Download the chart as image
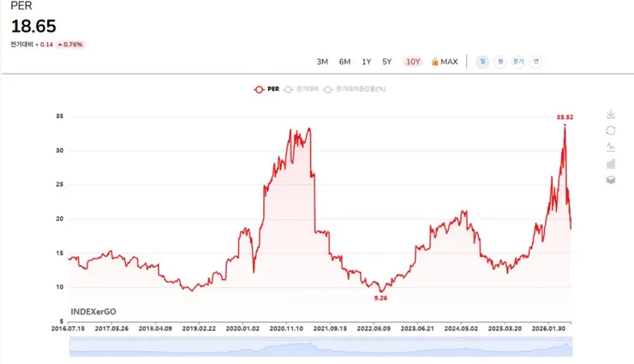Viewport: 634px width, 364px height. 611,114
